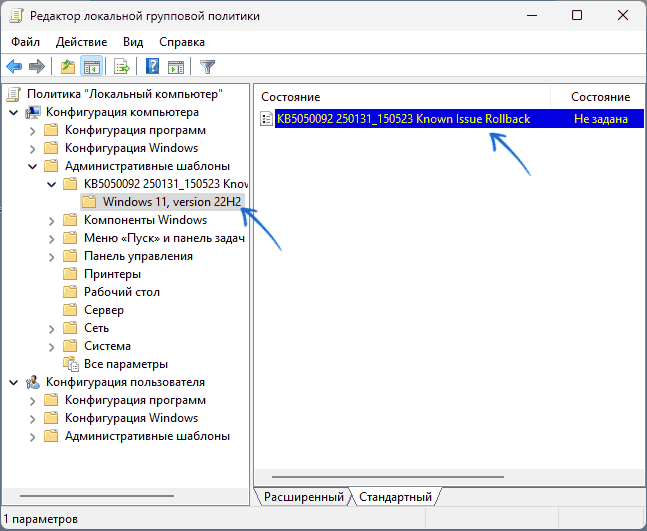The image size is (647, 531).
Task: Select Все параметры tree item
Action: pos(126,364)
